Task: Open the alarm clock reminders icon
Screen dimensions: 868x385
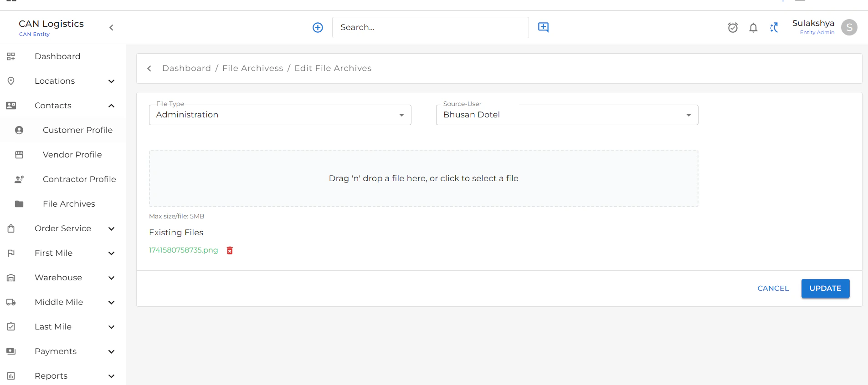Action: pos(733,28)
